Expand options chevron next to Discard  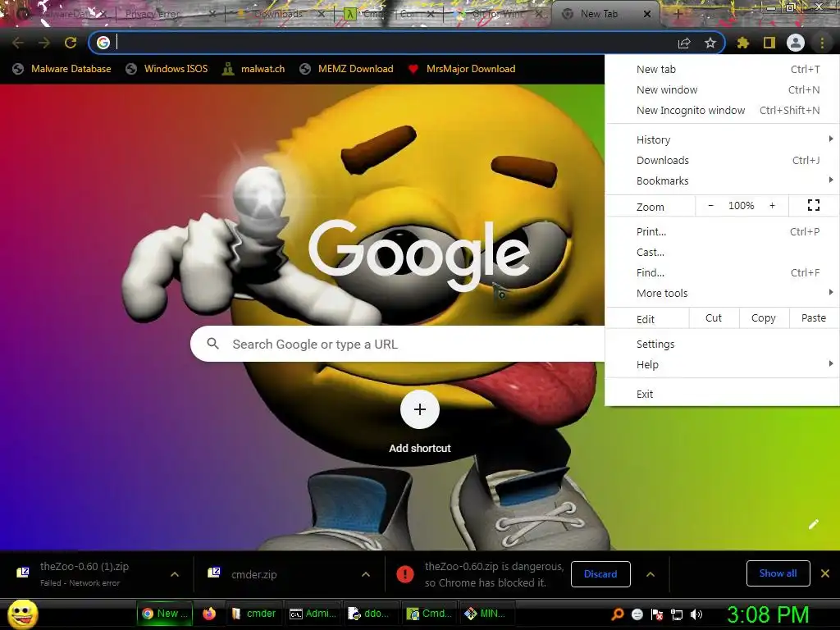click(651, 574)
